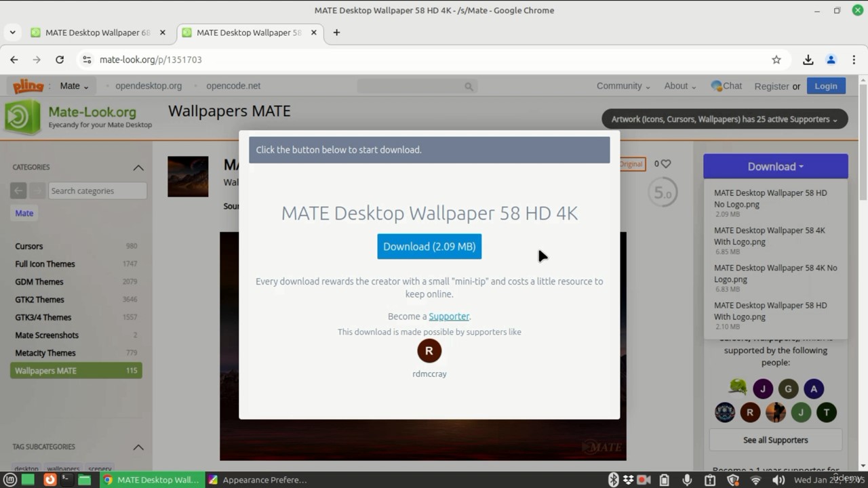Click the G supporter avatar
The image size is (868, 488).
(788, 388)
